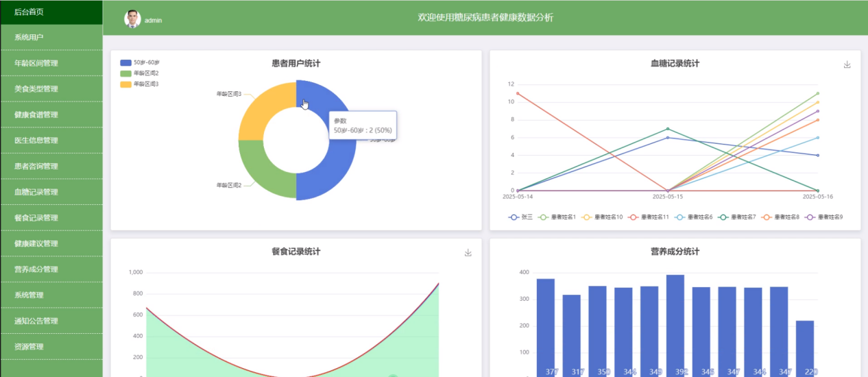
Task: Select 美食类型管理 from the sidebar
Action: pos(51,89)
